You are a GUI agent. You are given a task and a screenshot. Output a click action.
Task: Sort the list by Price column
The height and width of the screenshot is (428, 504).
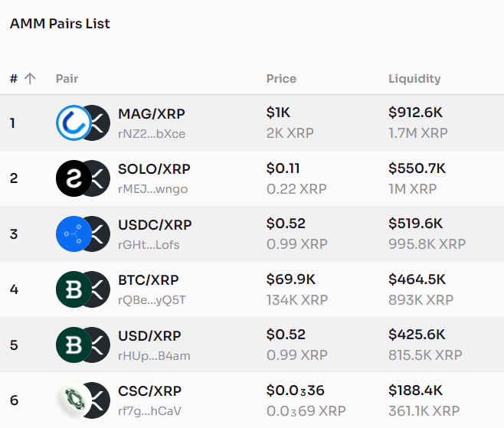click(x=281, y=78)
